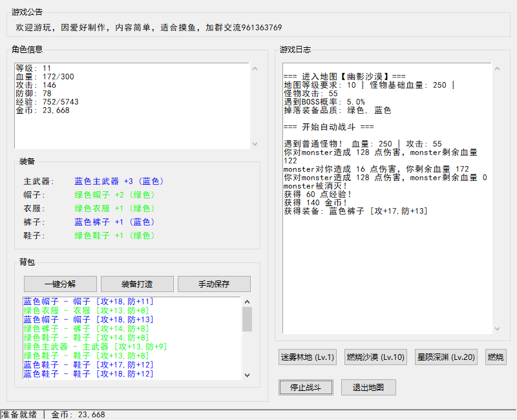Select 绿色主武器 [攻+13,防+9] in backpack

click(x=95, y=347)
